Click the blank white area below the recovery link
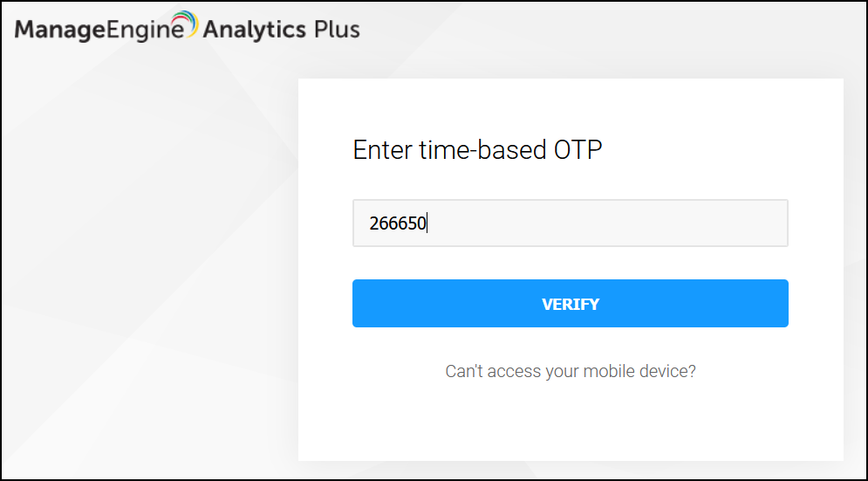The image size is (868, 481). (x=571, y=423)
